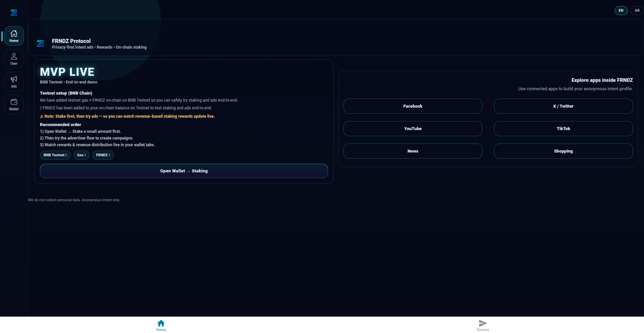Open the Ads megaphone sidebar icon

(x=14, y=81)
